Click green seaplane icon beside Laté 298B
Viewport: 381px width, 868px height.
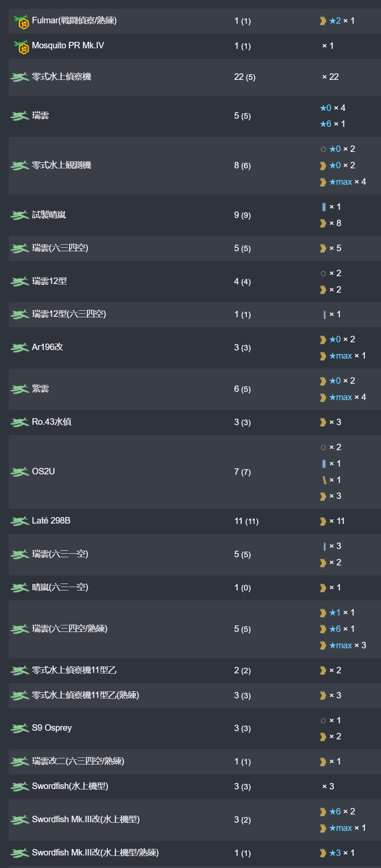tap(19, 521)
